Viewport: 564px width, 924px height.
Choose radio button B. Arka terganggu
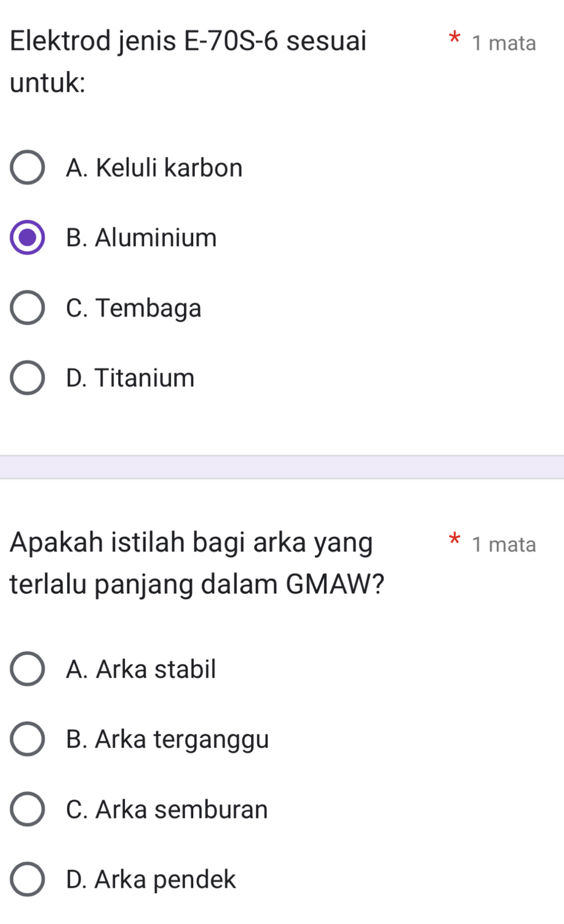coord(27,739)
